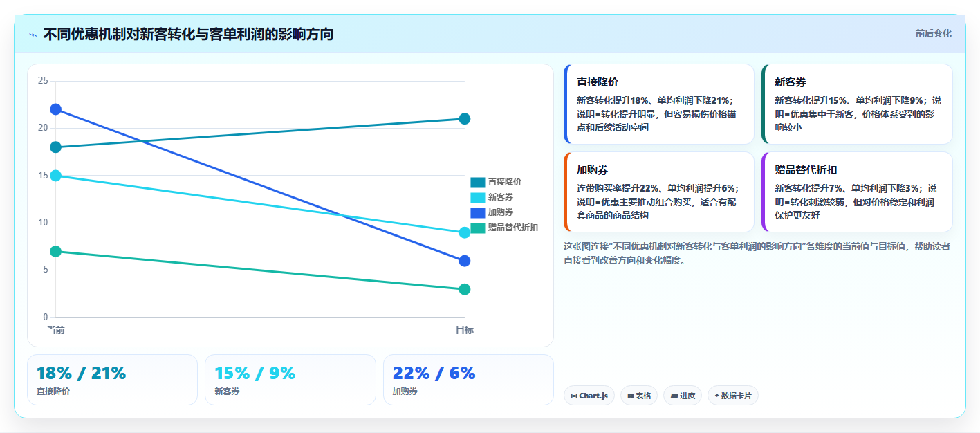Click the 当前 axis label
Image resolution: width=980 pixels, height=433 pixels.
pyautogui.click(x=55, y=330)
